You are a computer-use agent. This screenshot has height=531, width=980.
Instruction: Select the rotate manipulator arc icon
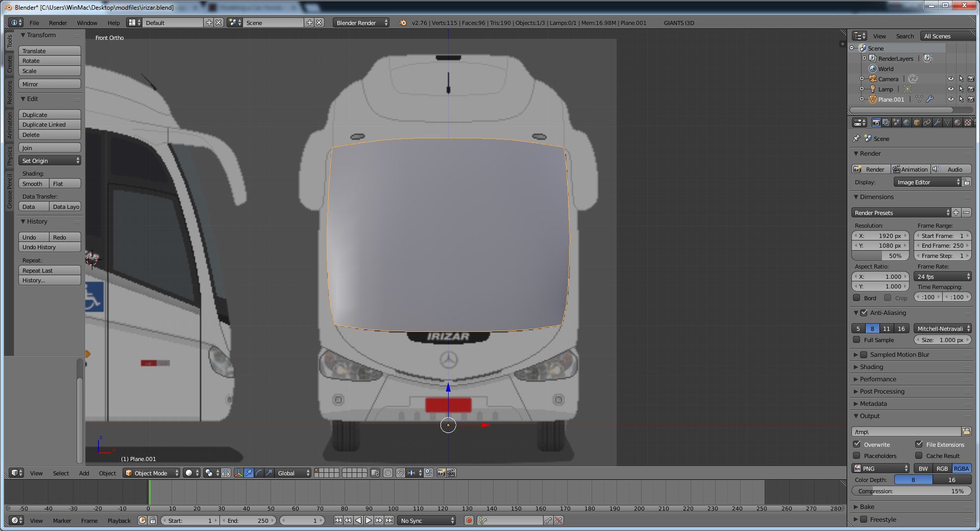[259, 473]
